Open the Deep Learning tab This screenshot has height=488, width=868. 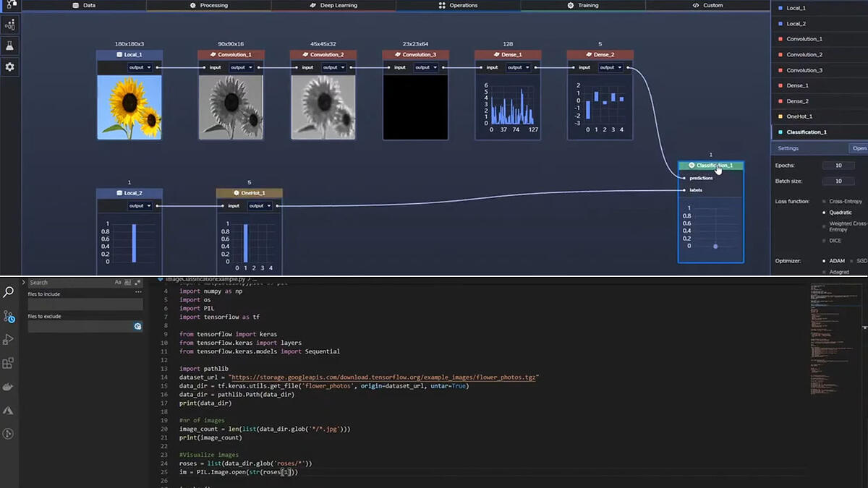click(333, 5)
